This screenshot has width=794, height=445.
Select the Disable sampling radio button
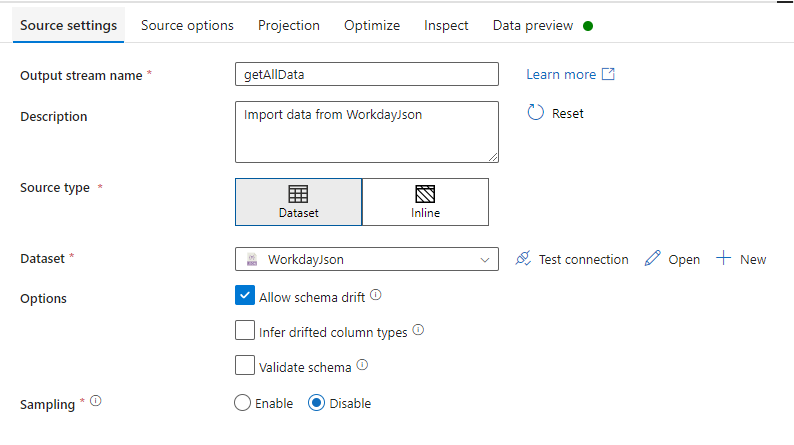coord(317,403)
